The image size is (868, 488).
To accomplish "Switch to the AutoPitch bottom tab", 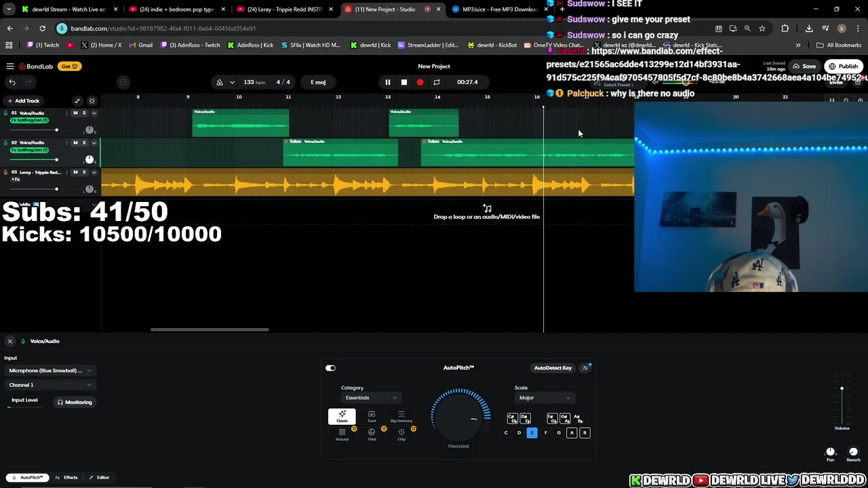I will [27, 478].
